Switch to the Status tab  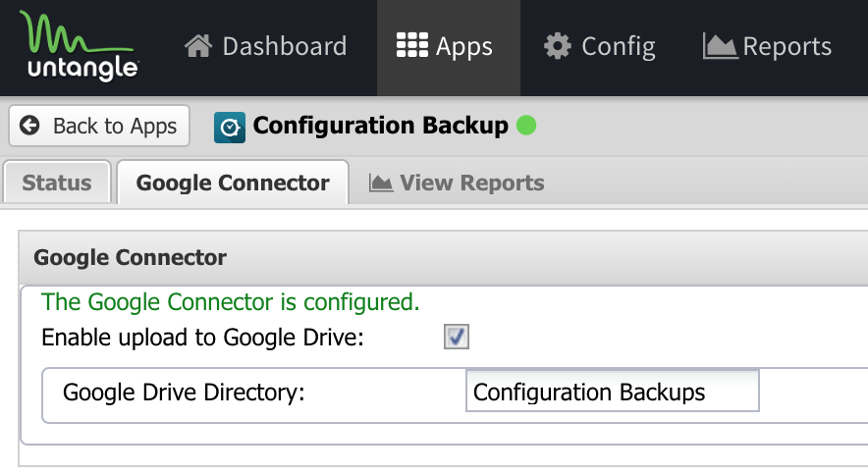[x=57, y=183]
